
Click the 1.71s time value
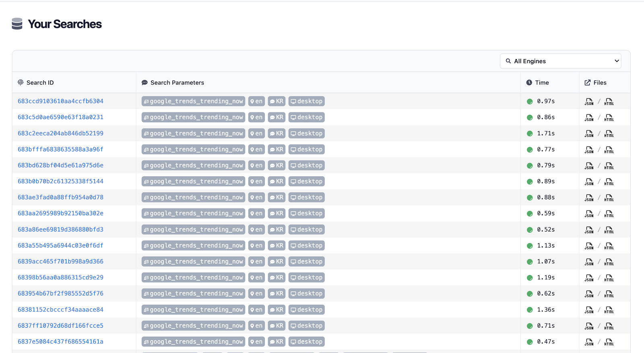click(x=546, y=133)
